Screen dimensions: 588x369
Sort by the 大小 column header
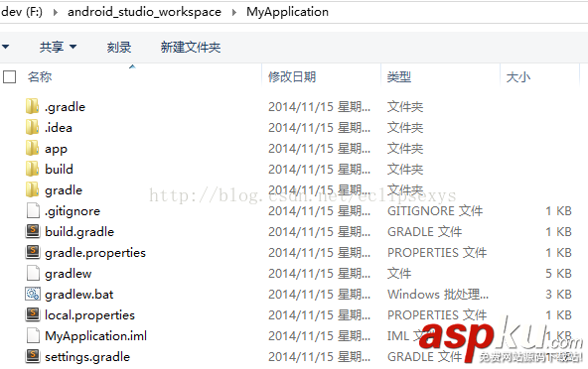(x=518, y=77)
